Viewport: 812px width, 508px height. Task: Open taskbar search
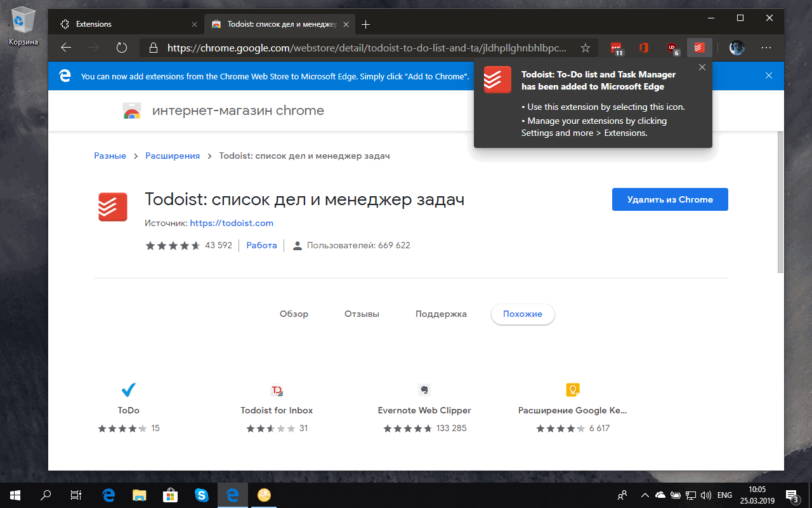46,495
